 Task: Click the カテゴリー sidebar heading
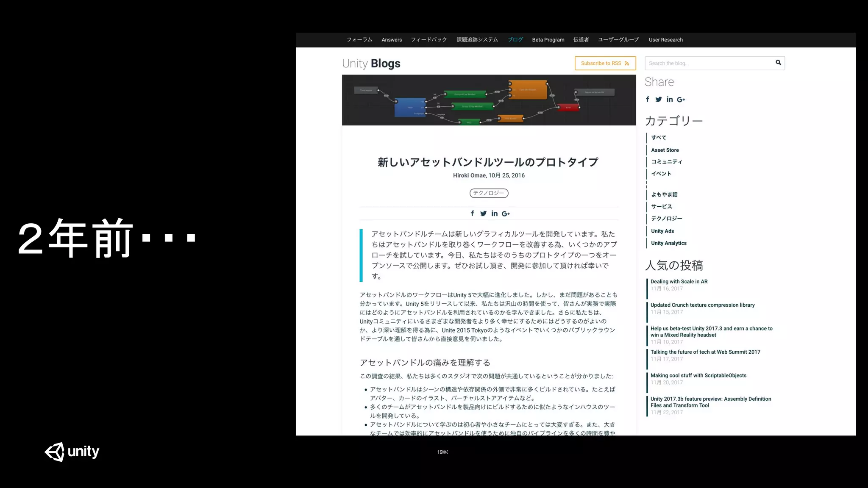click(674, 121)
